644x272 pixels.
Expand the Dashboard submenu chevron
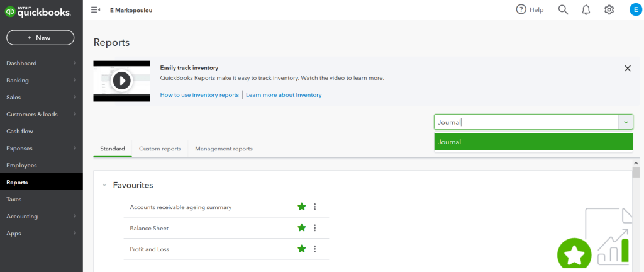tap(74, 63)
